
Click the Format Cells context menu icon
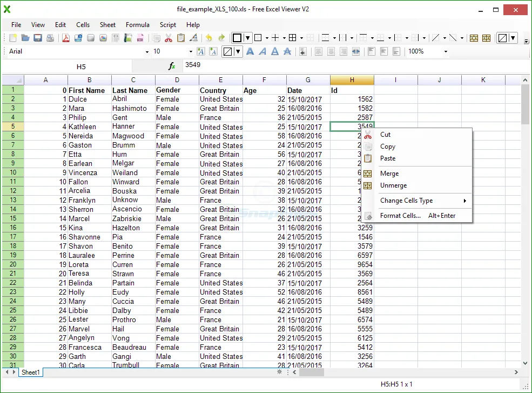[368, 216]
